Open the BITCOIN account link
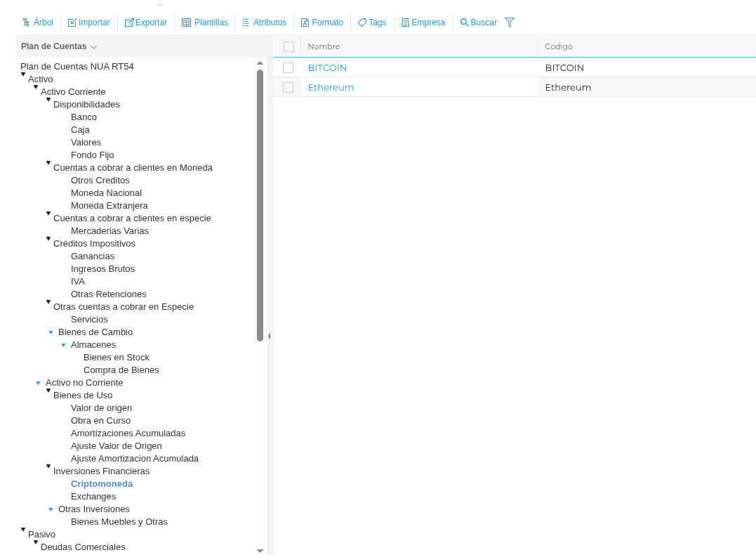Viewport: 756px width, 555px height. (327, 68)
